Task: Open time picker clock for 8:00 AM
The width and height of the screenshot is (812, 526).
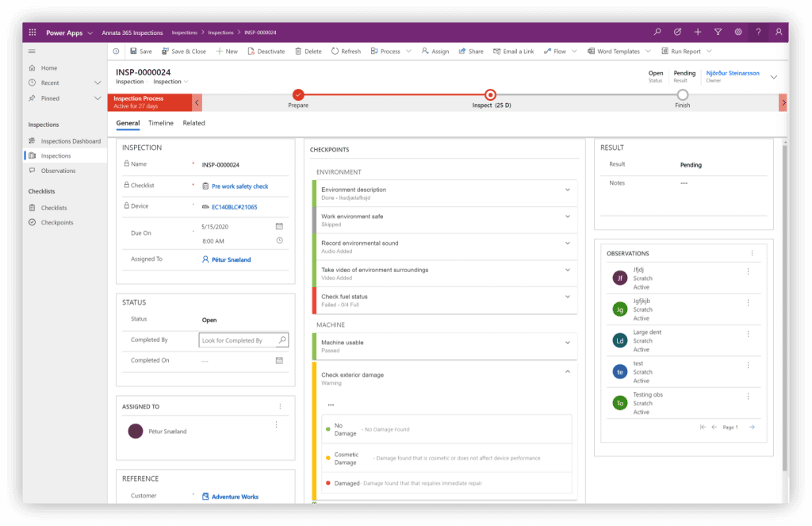Action: [x=279, y=240]
